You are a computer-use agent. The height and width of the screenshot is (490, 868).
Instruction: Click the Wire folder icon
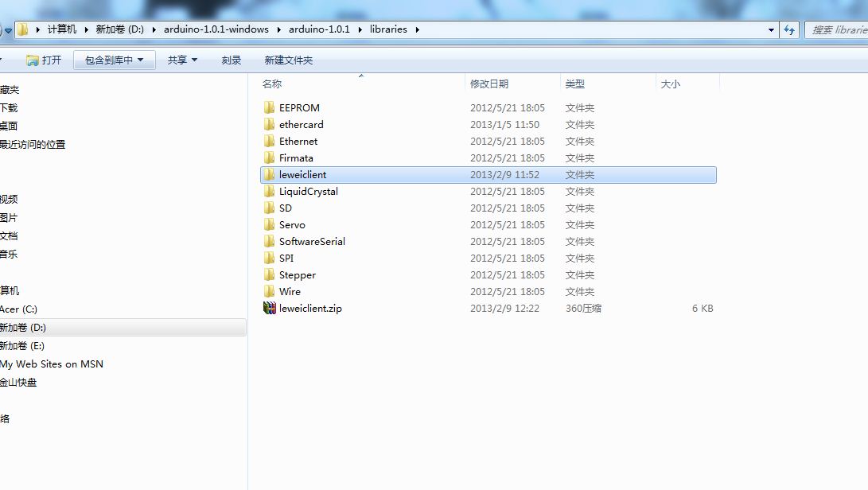269,291
